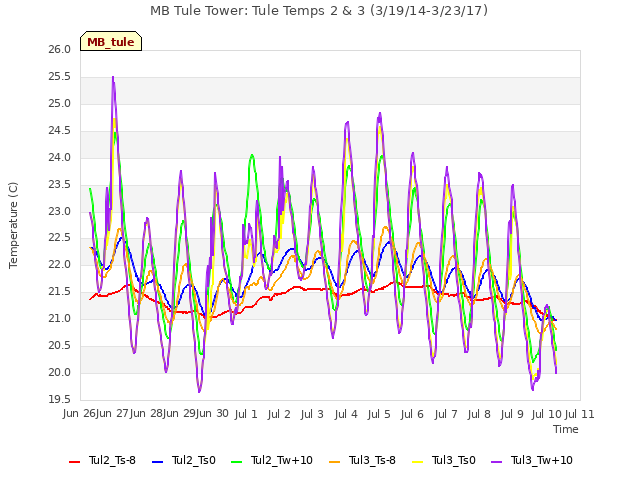Click the 26.0 y-axis tick label
This screenshot has width=640, height=480.
click(x=60, y=50)
